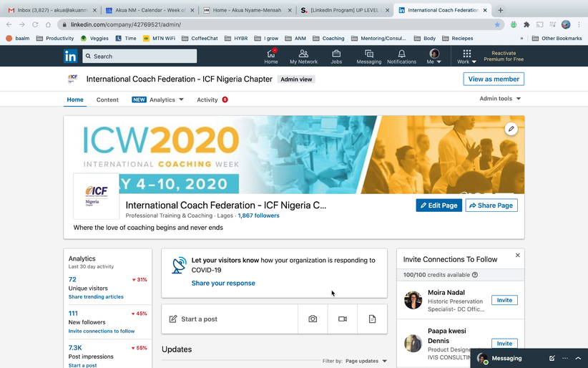Switch to the Content tab
The height and width of the screenshot is (368, 588).
coord(107,100)
